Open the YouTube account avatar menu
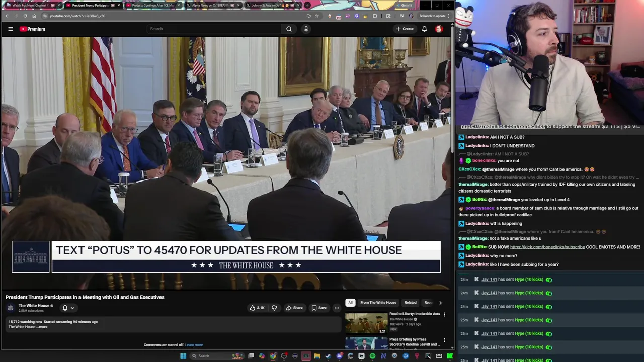The width and height of the screenshot is (644, 362). [439, 29]
